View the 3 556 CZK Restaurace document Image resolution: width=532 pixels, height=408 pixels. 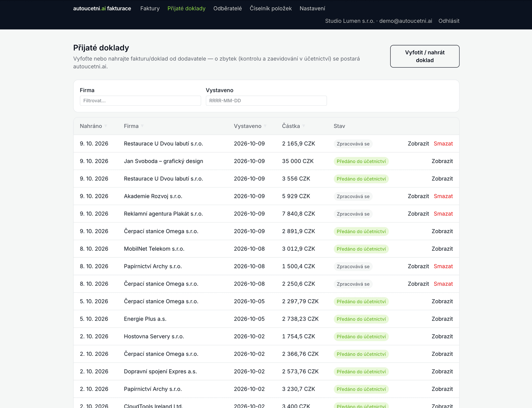pyautogui.click(x=442, y=179)
